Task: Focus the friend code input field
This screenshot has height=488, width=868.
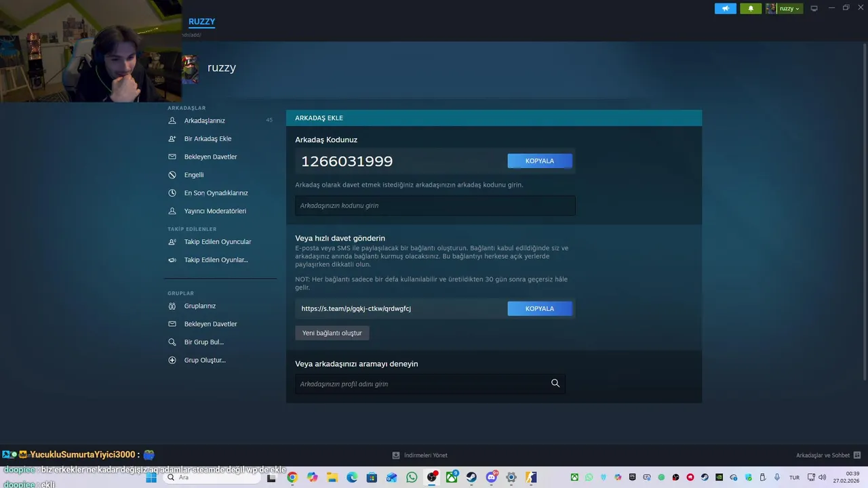Action: (435, 205)
